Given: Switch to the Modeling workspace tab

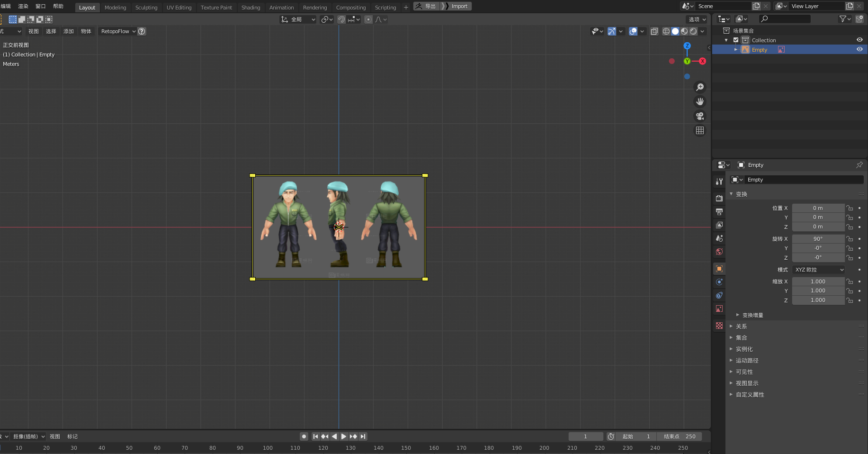Looking at the screenshot, I should coord(116,8).
